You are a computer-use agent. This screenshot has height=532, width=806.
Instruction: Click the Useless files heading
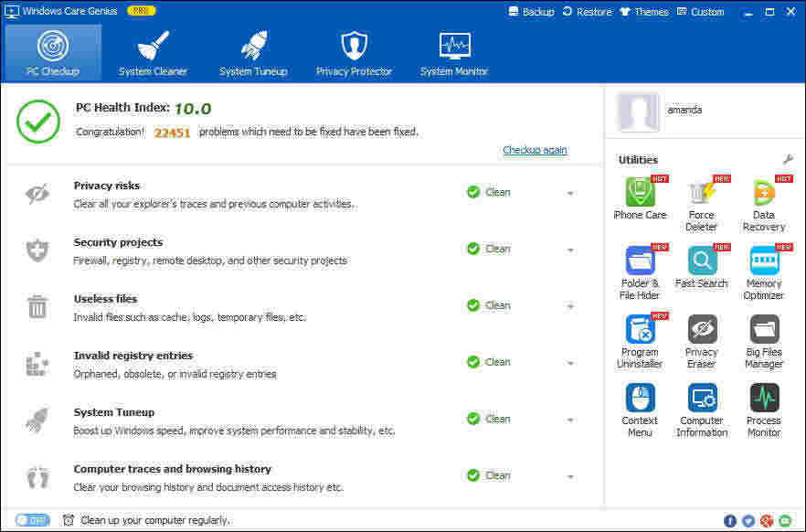point(105,299)
